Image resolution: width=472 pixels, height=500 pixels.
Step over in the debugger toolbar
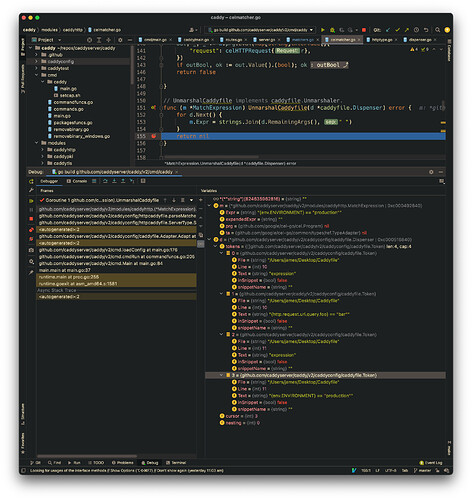click(105, 181)
